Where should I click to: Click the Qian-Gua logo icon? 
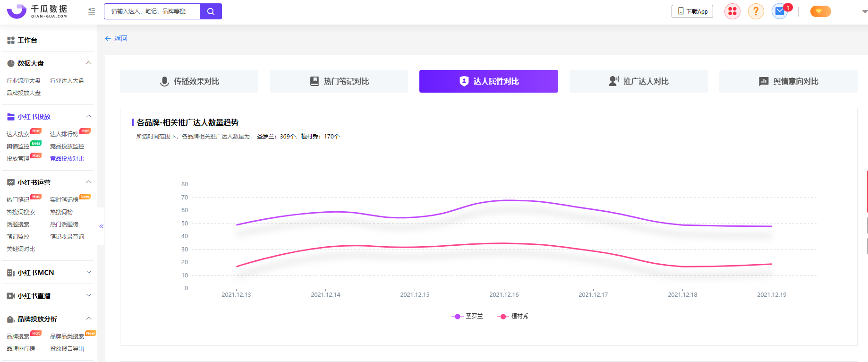point(17,11)
